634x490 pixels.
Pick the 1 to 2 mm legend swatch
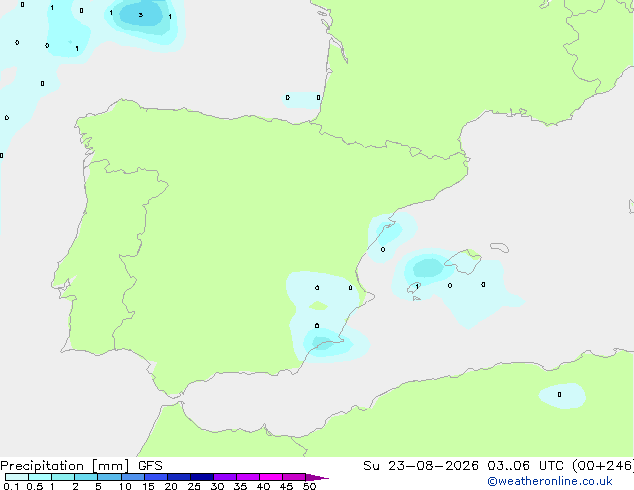pyautogui.click(x=63, y=477)
